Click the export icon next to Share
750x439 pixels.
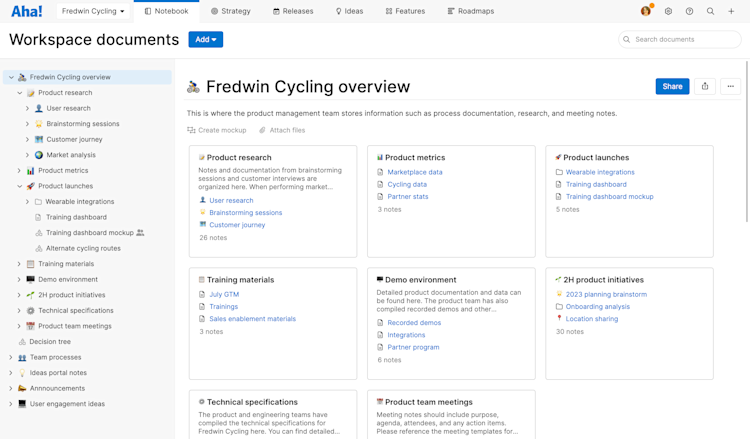pyautogui.click(x=705, y=87)
